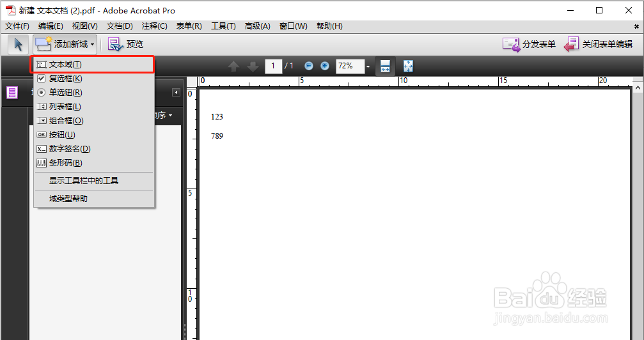Screen dimensions: 644x340
Task: Open the Edit menu (编辑)
Action: [x=51, y=26]
